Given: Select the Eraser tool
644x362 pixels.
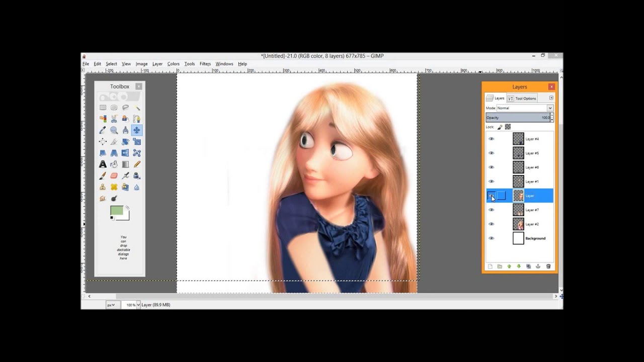Looking at the screenshot, I should click(114, 175).
